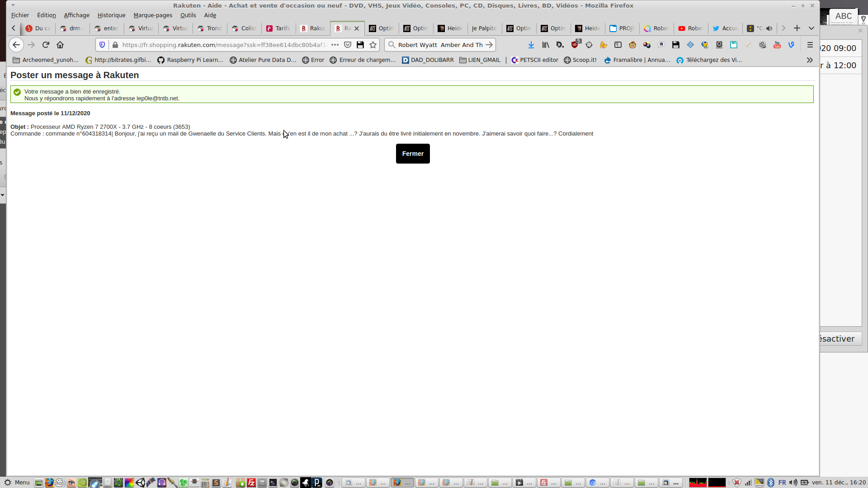This screenshot has height=488, width=868.
Task: Show more bookmarks toolbar items
Action: coord(810,60)
